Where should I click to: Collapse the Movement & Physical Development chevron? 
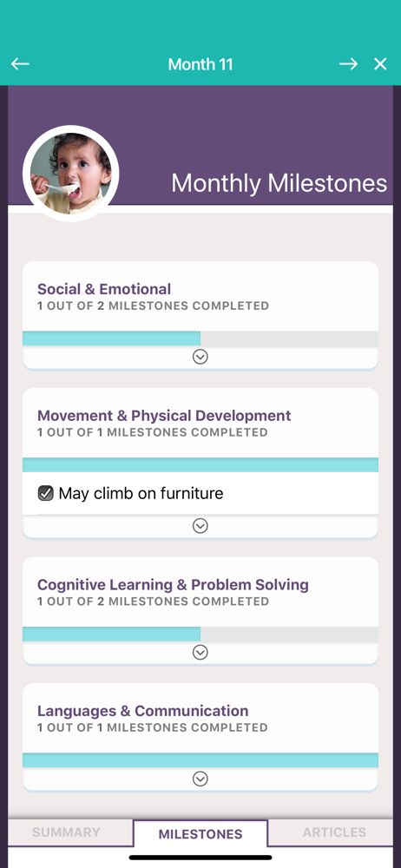point(200,526)
